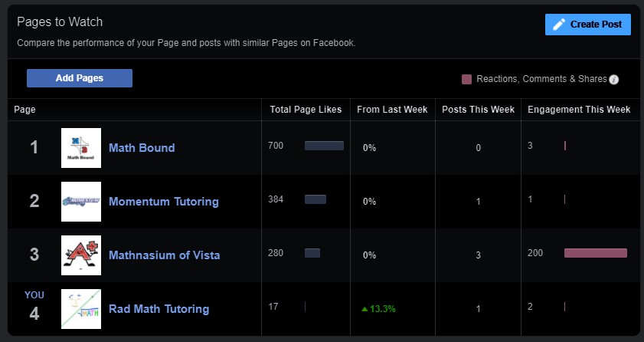The image size is (644, 342).
Task: Open the Mathnasium of Vista page link
Action: pos(165,255)
